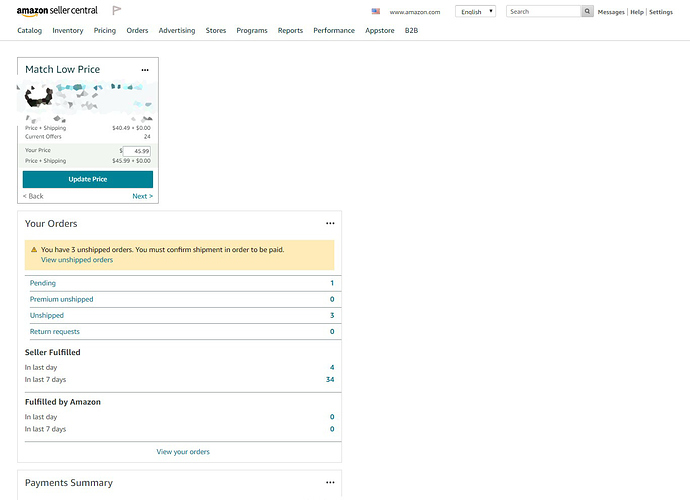This screenshot has width=690, height=500.
Task: Open Match Low Price options menu
Action: (x=145, y=70)
